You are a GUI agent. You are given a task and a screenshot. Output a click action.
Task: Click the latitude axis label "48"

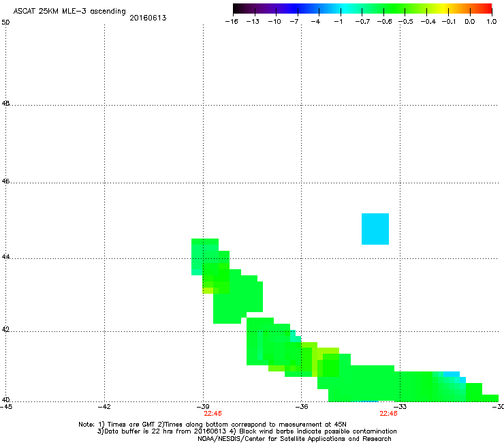click(x=5, y=104)
